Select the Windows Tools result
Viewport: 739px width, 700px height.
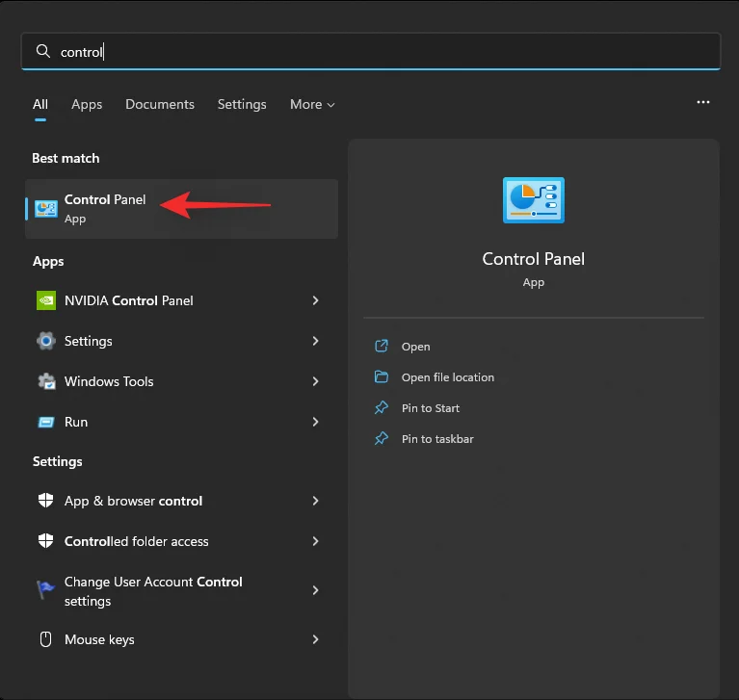pyautogui.click(x=181, y=381)
